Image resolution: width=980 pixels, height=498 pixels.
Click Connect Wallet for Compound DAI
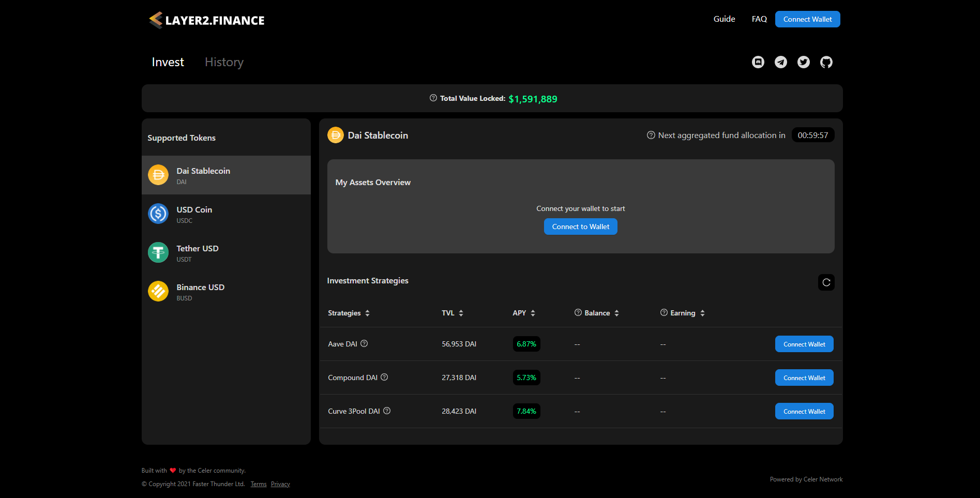[804, 378]
